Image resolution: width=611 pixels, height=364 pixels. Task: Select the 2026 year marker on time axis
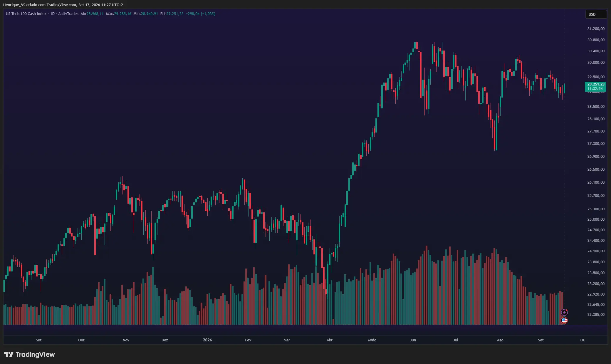click(x=207, y=340)
